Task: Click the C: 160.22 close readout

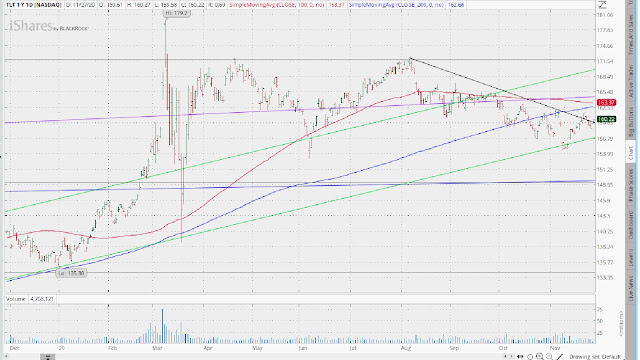Action: (193, 5)
